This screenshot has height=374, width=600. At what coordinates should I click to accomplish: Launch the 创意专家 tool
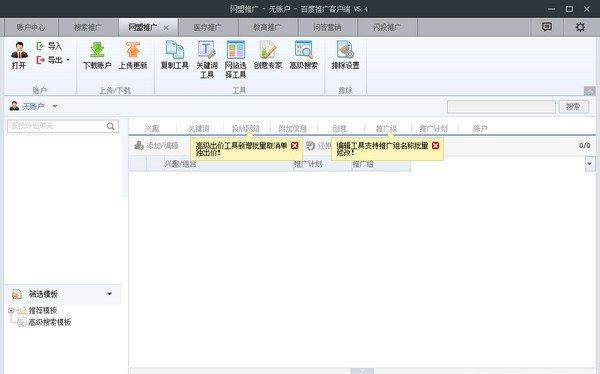point(268,50)
